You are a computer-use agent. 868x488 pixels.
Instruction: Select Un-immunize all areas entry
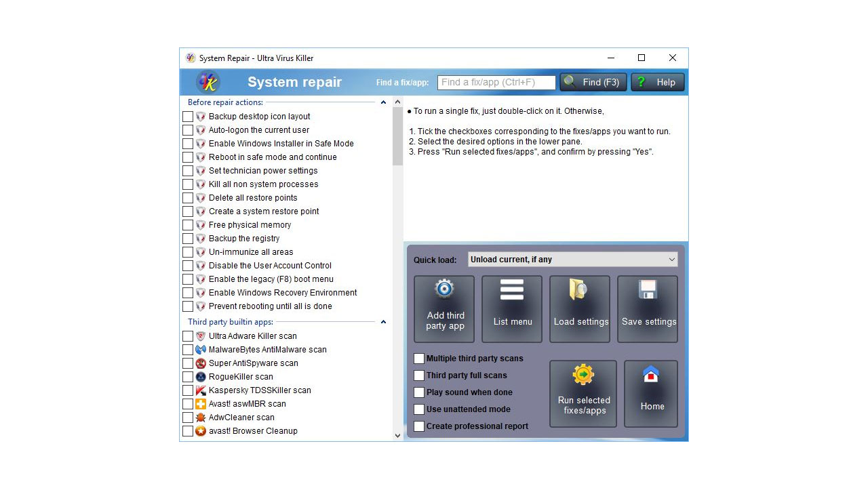tap(251, 252)
